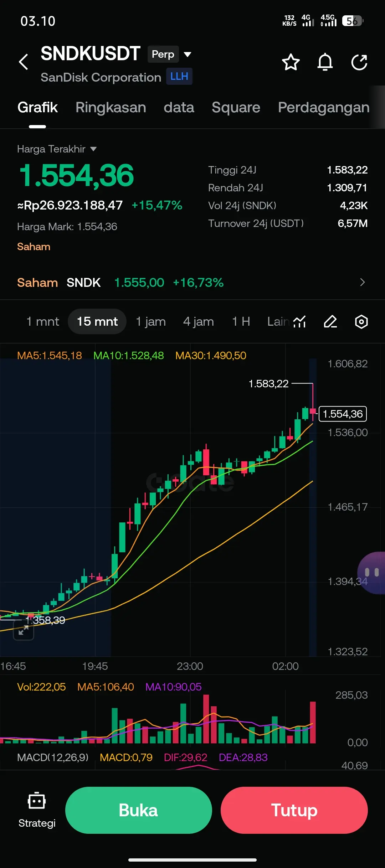Tap the current price tag 1.554,36 on chart
This screenshot has height=868, width=385.
click(x=343, y=414)
